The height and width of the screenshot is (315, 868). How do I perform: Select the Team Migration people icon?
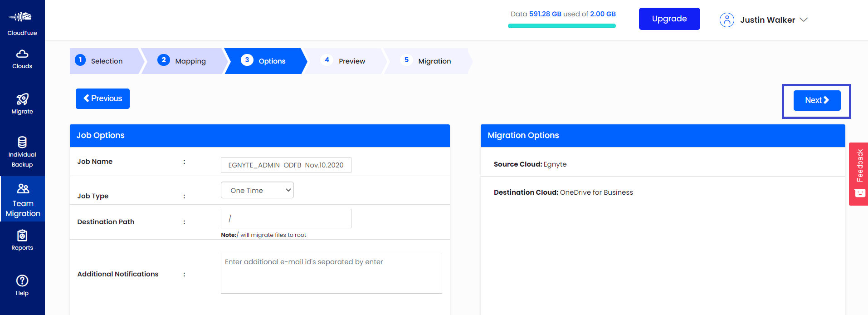coord(23,188)
